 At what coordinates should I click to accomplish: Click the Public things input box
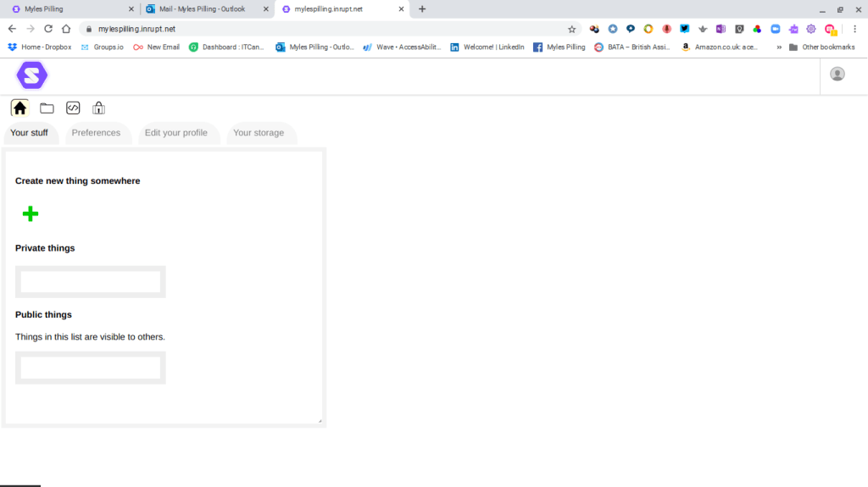(x=91, y=368)
